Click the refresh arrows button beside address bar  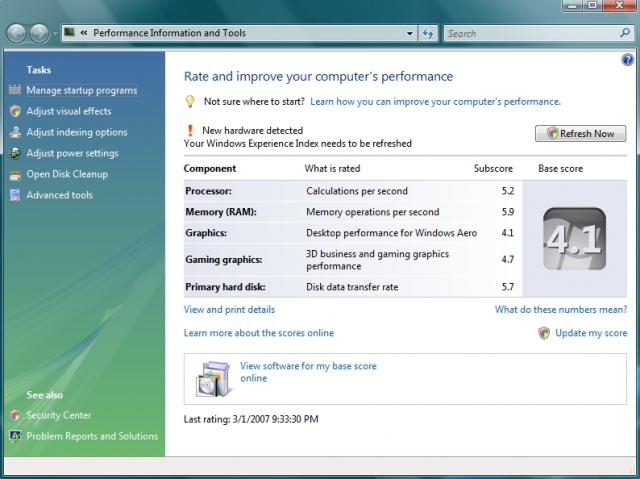click(428, 33)
